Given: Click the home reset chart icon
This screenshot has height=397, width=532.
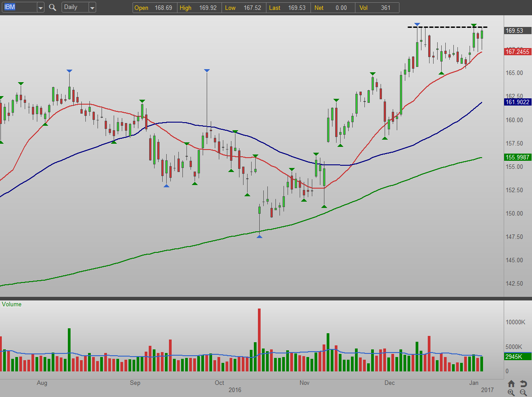Looking at the screenshot, I should [511, 384].
